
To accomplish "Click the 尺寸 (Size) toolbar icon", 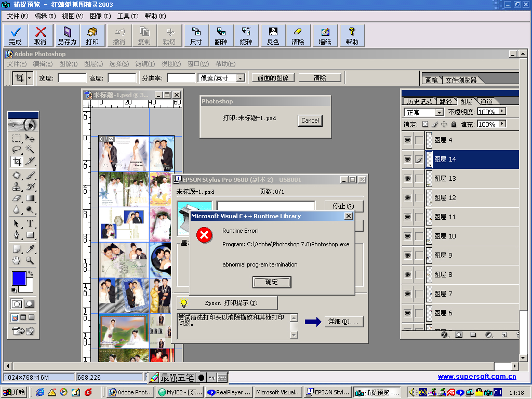I will [196, 35].
